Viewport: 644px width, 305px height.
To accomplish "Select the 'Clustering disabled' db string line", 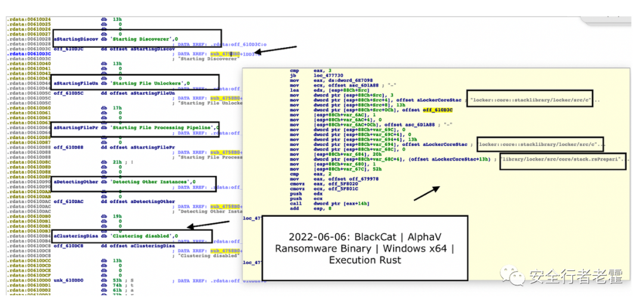I will 116,236.
